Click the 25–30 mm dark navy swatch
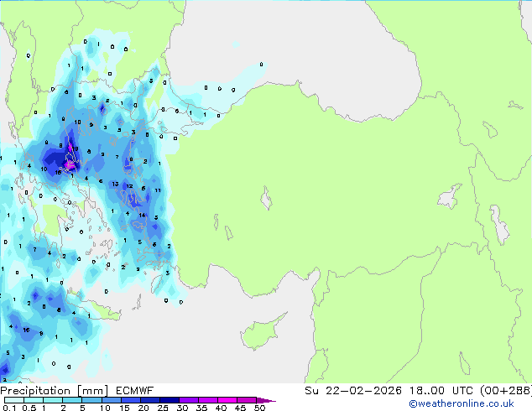 [x=169, y=400]
